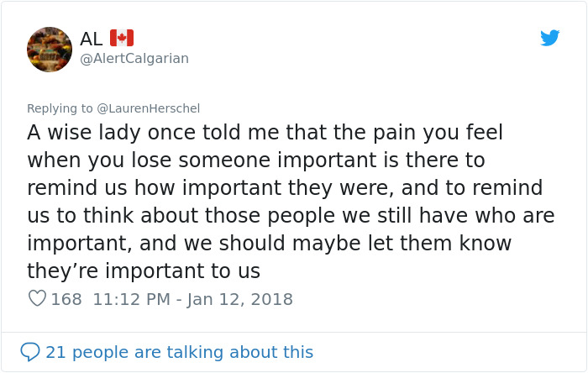
Task: Click the Twitter bird logo
Action: point(549,38)
